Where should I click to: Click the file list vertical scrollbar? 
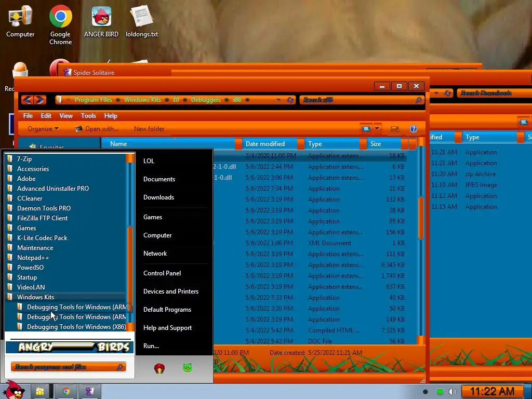pyautogui.click(x=420, y=217)
